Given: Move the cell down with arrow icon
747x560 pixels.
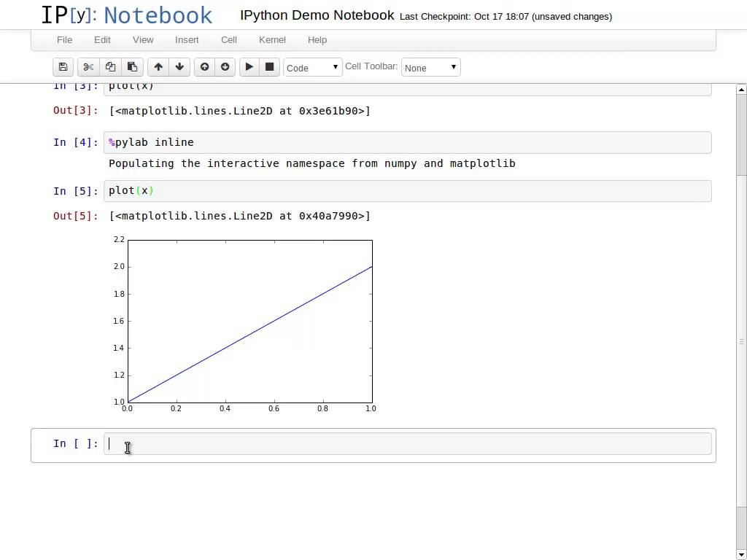Looking at the screenshot, I should pyautogui.click(x=179, y=67).
